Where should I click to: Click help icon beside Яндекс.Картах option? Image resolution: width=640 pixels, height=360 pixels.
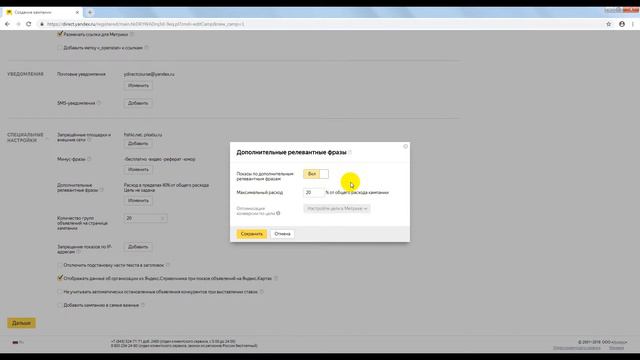tap(276, 278)
